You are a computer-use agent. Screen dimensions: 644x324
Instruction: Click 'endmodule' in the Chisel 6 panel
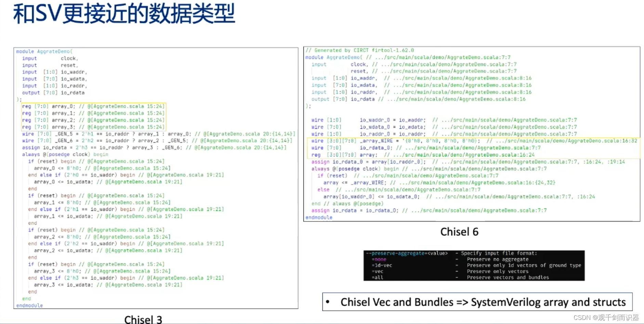pyautogui.click(x=319, y=218)
